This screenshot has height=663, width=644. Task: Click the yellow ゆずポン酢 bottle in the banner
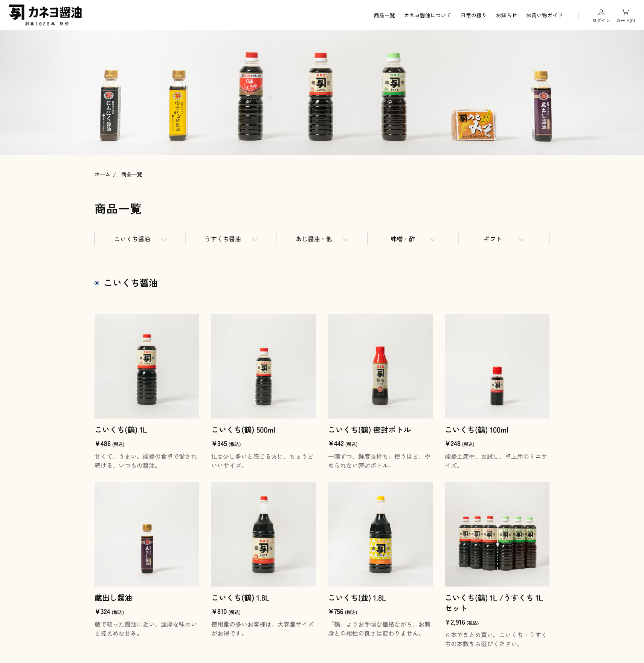tap(179, 105)
